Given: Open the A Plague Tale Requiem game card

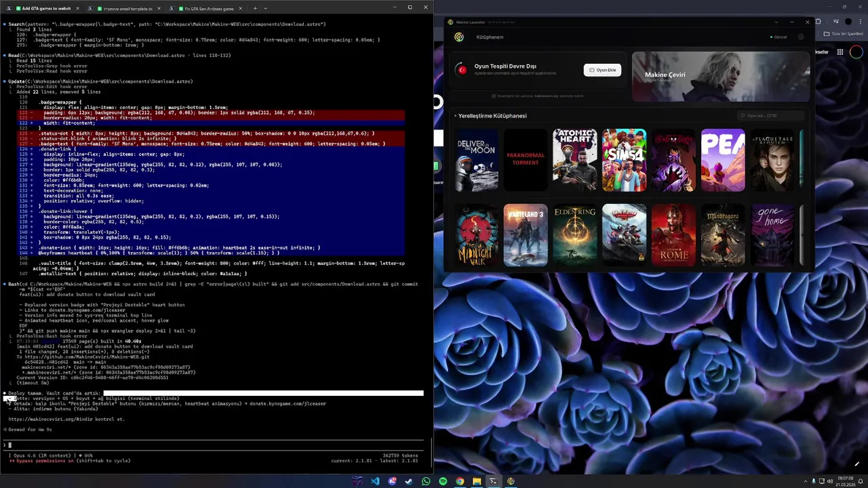Looking at the screenshot, I should point(772,161).
